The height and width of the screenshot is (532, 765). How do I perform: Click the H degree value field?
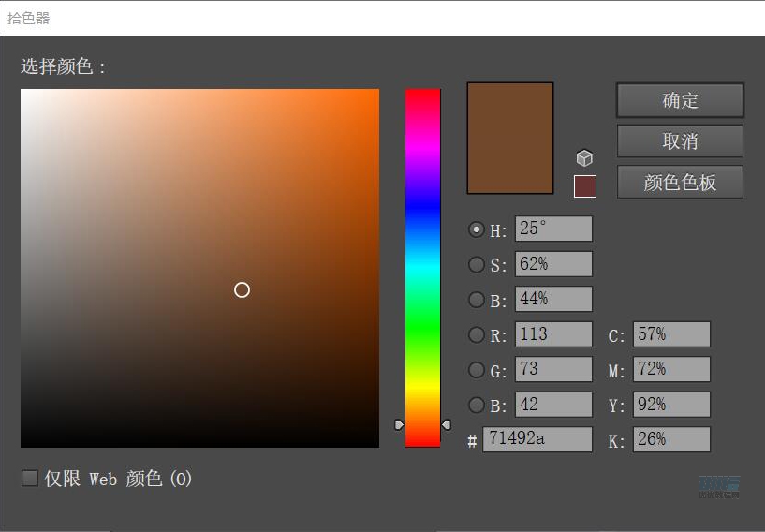(x=553, y=229)
